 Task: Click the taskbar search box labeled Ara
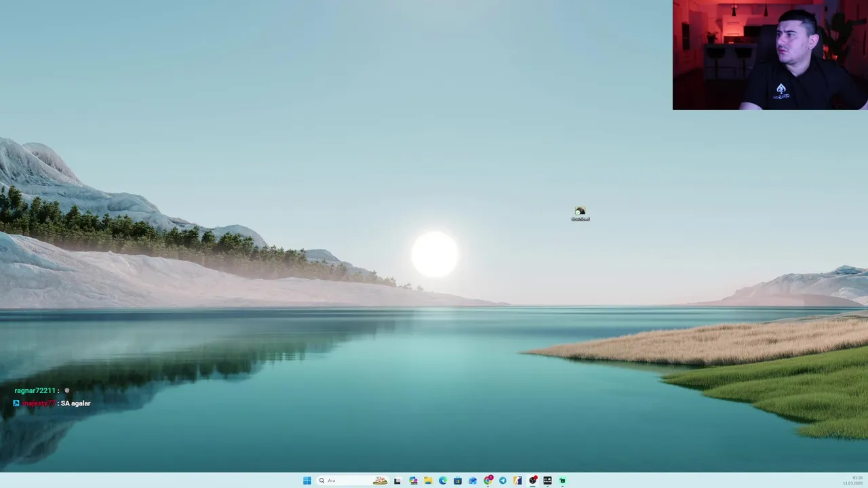click(x=352, y=481)
